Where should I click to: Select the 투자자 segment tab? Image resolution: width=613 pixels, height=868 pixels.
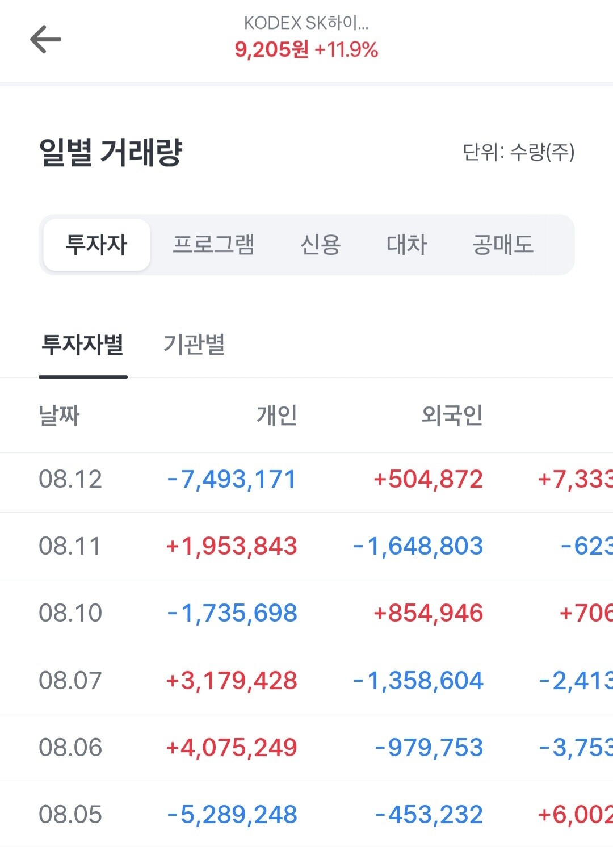point(97,245)
